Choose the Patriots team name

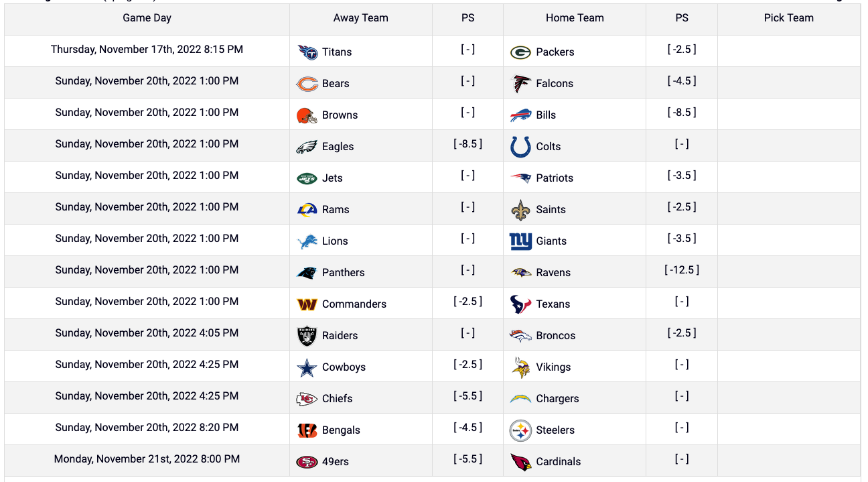tap(555, 178)
